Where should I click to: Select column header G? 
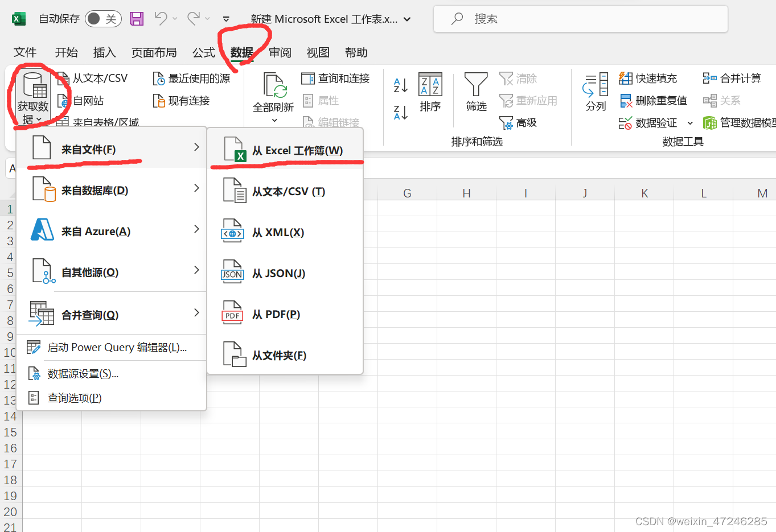pos(407,193)
